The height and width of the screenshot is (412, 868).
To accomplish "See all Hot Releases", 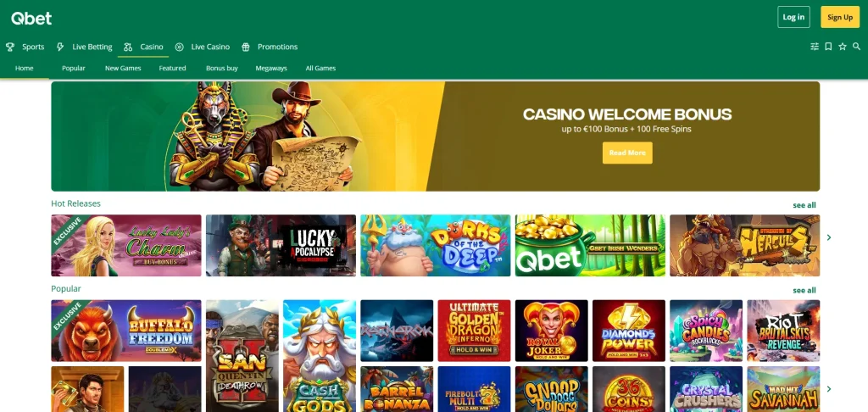I will [804, 205].
